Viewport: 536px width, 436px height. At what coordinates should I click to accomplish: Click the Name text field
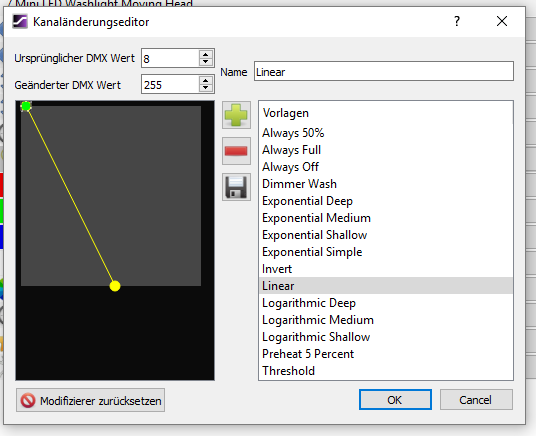tap(384, 71)
